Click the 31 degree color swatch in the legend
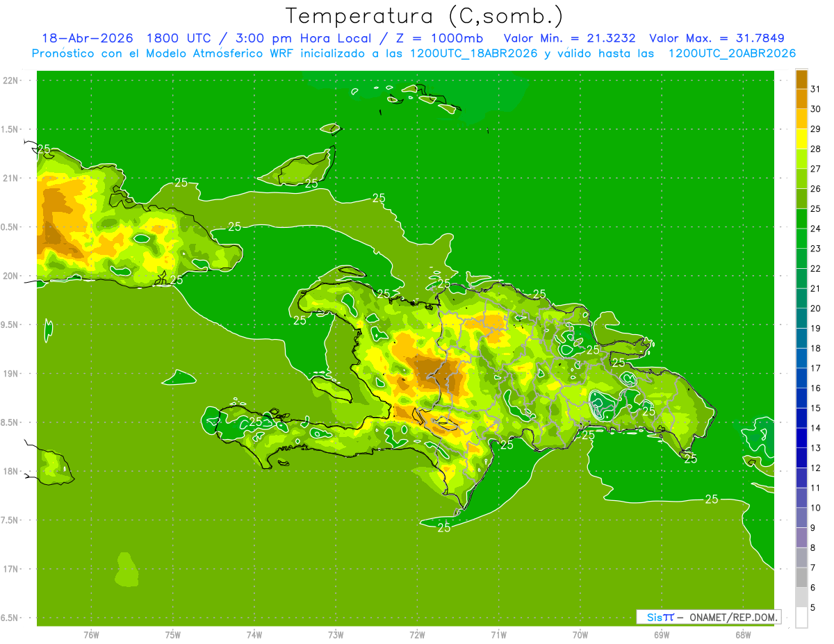Viewport: 834px width, 644px height. 801,79
